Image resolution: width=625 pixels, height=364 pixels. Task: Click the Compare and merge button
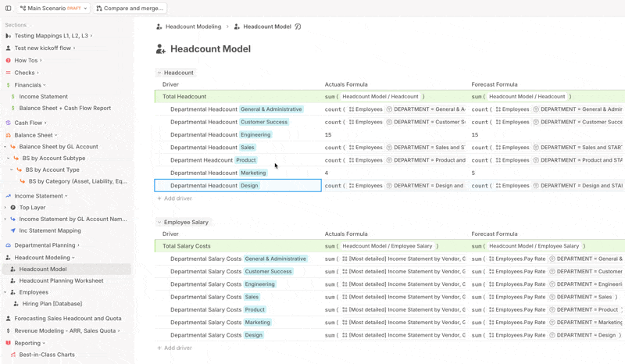130,8
